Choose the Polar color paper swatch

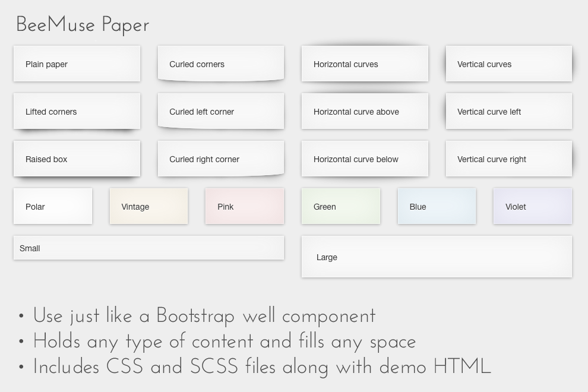(53, 207)
